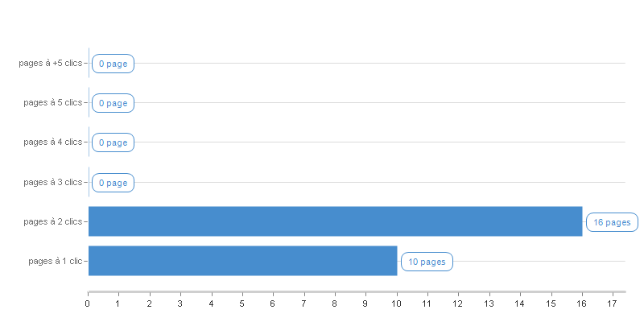644x322 pixels.
Task: Click '0 page' badge for pages à 3 clics
Action: [x=113, y=183]
